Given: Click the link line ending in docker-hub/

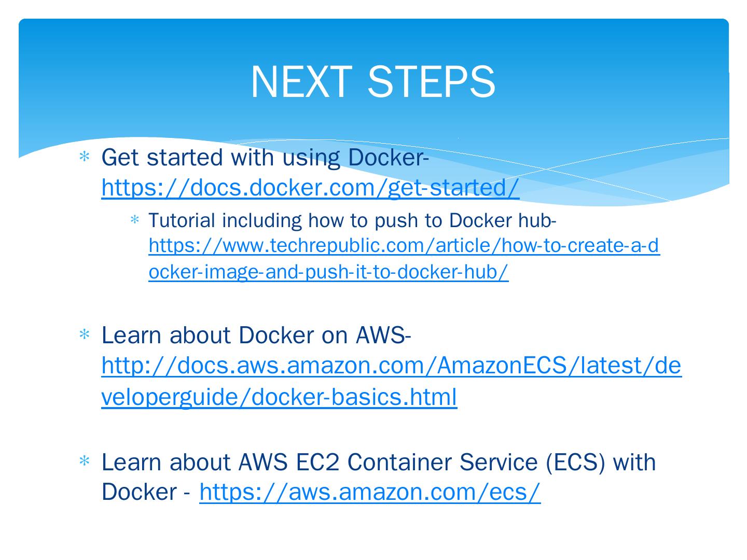Looking at the screenshot, I should 328,272.
